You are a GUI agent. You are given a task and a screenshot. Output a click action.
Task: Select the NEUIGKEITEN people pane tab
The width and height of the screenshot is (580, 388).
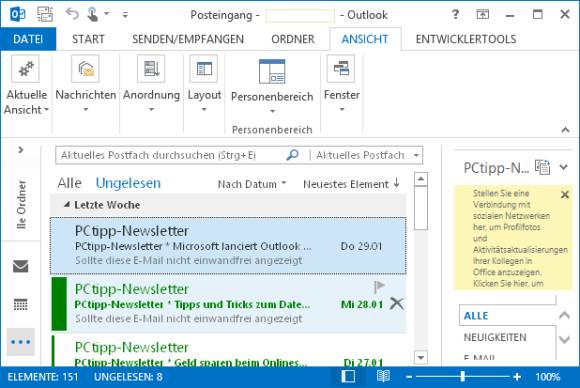point(495,337)
